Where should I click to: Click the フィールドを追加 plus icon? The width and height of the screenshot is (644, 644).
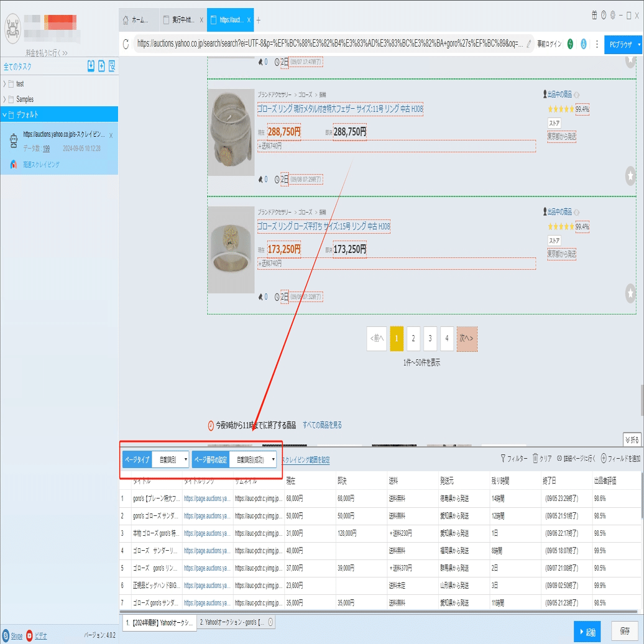click(x=604, y=458)
